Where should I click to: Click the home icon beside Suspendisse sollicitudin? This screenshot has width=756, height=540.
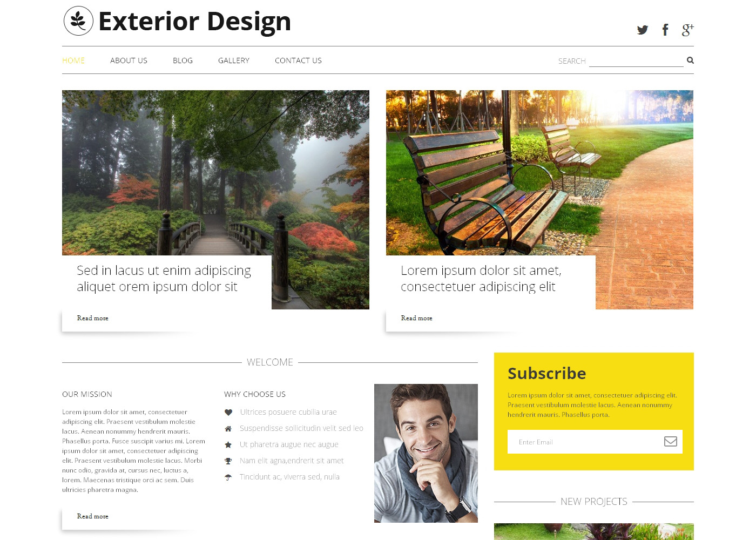(x=228, y=428)
